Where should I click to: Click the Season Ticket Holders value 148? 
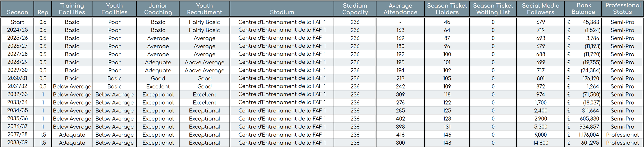447,143
